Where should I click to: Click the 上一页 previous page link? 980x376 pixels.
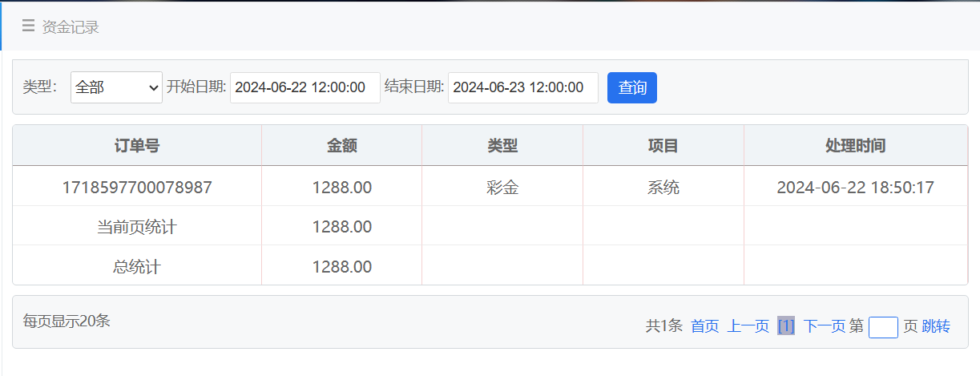(x=748, y=326)
